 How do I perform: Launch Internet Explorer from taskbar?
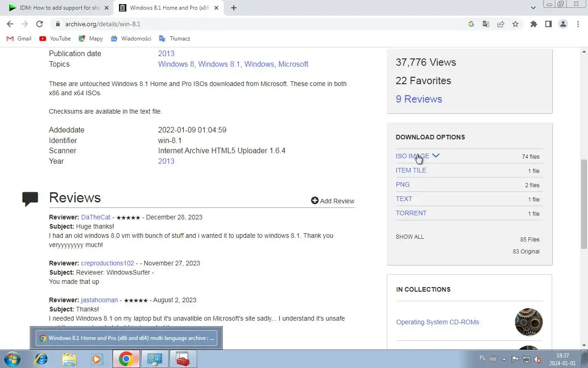41,359
